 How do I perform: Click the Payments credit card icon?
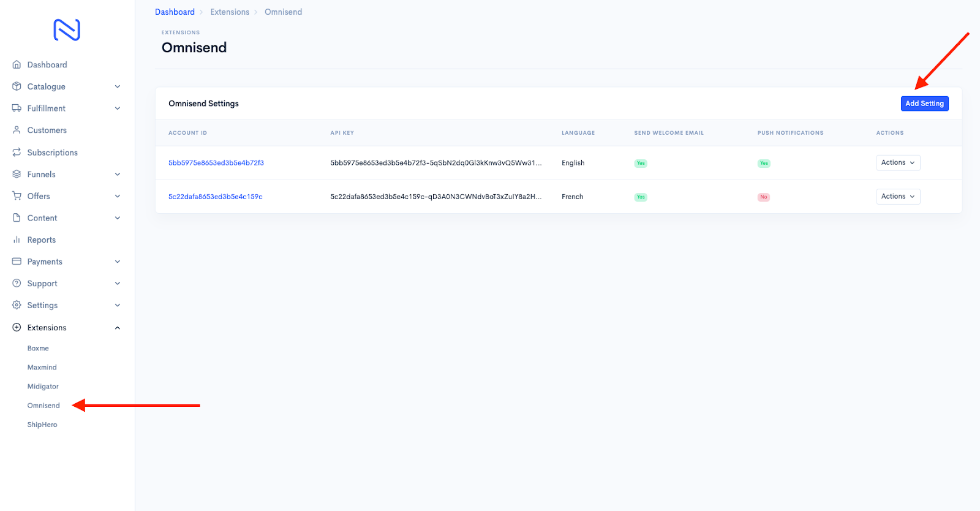tap(17, 262)
